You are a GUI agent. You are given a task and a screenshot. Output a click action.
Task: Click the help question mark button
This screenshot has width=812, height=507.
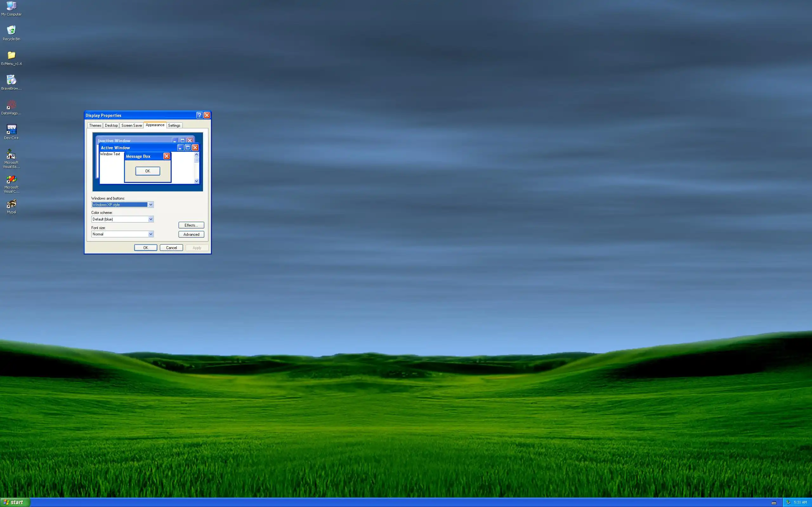click(199, 115)
